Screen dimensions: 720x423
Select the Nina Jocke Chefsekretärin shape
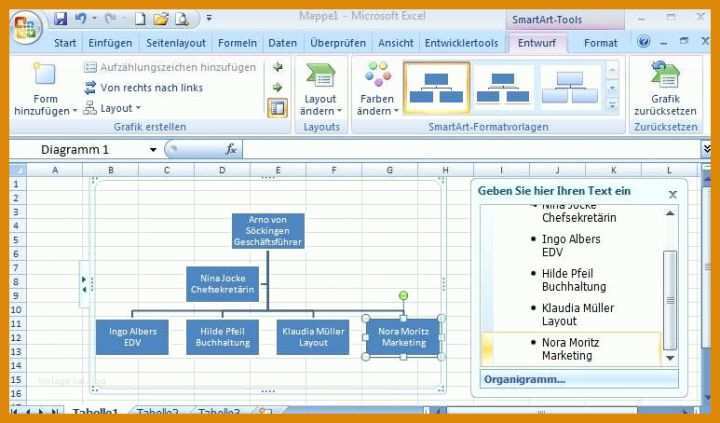tap(223, 284)
